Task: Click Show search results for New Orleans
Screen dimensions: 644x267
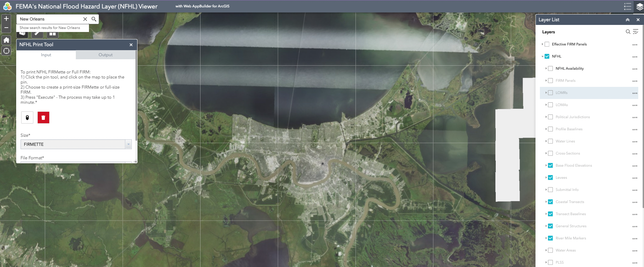Action: (50, 28)
